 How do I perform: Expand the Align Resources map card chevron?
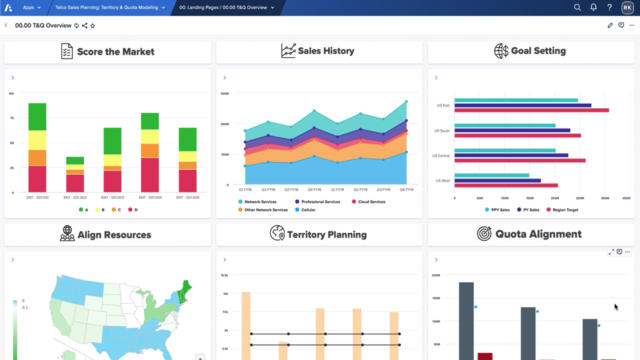click(13, 260)
